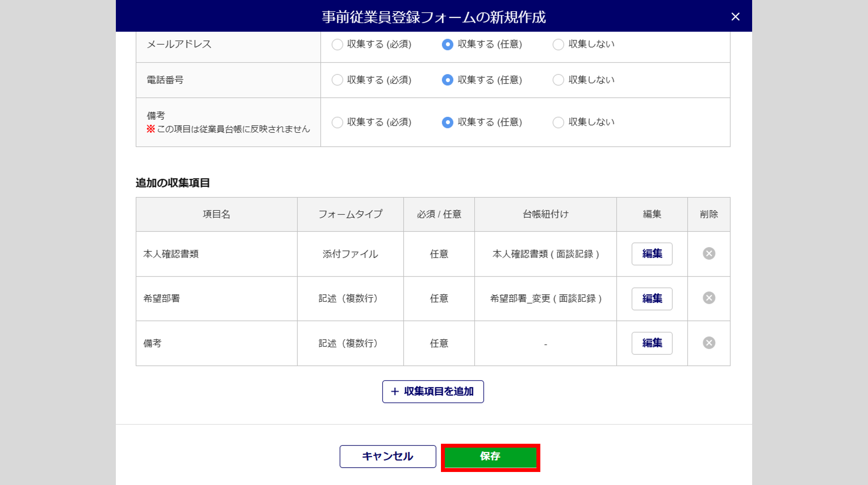The height and width of the screenshot is (485, 868).
Task: Set 備考 standard field to 収集する (必須)
Action: [337, 122]
